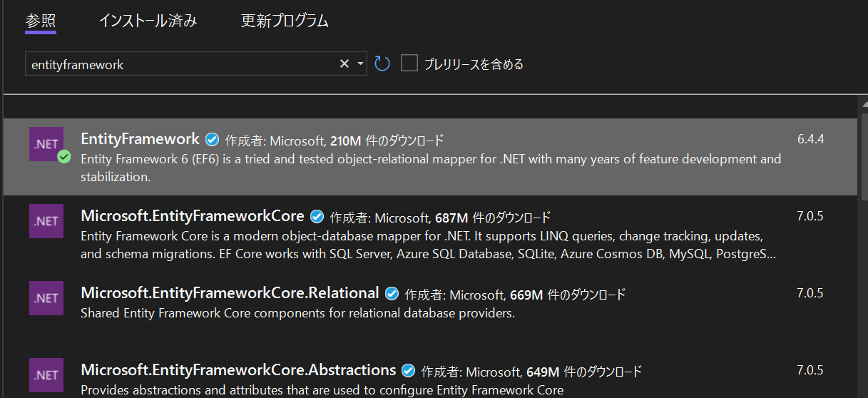The width and height of the screenshot is (868, 398).
Task: Clear the search text with X icon
Action: (344, 64)
